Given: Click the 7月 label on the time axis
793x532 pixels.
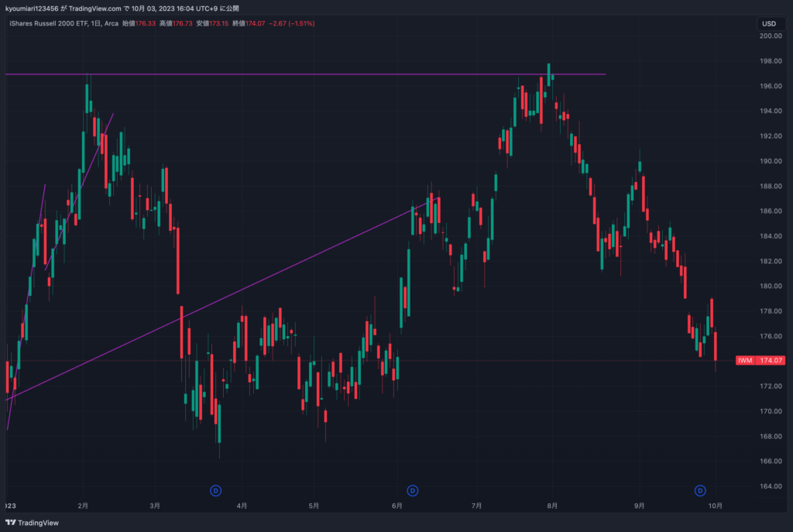Looking at the screenshot, I should pos(476,506).
